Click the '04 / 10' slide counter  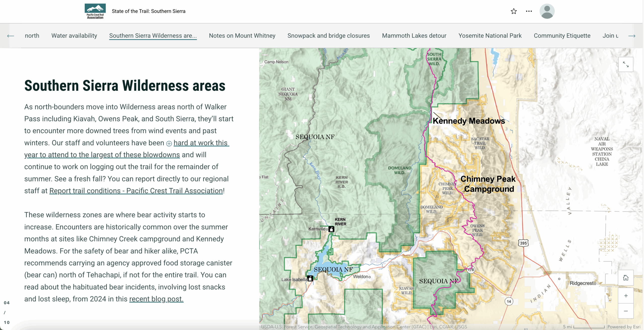coord(7,312)
